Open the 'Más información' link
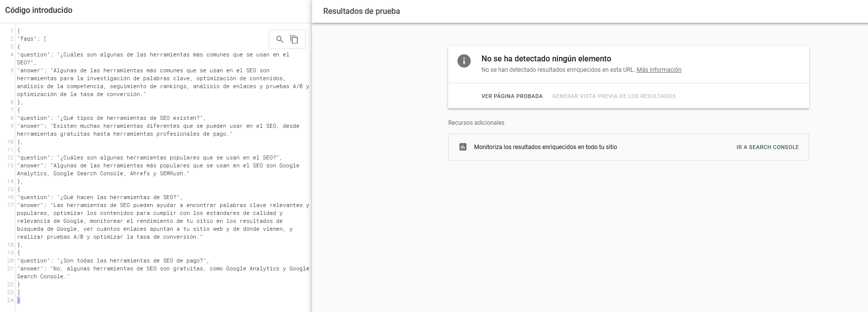 point(659,70)
